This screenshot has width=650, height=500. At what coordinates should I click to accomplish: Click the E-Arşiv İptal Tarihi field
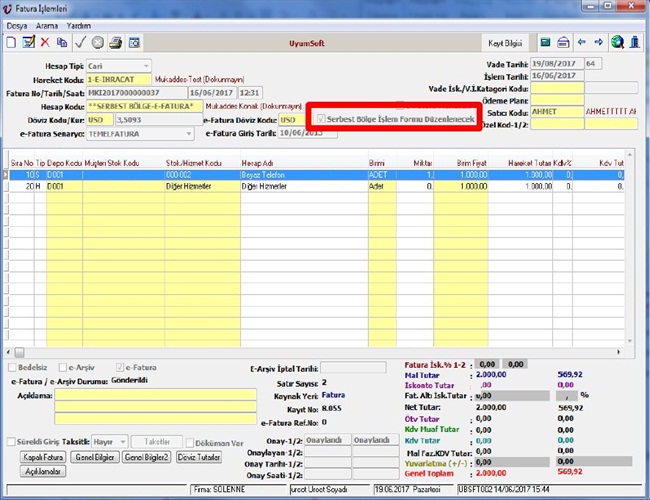point(353,368)
